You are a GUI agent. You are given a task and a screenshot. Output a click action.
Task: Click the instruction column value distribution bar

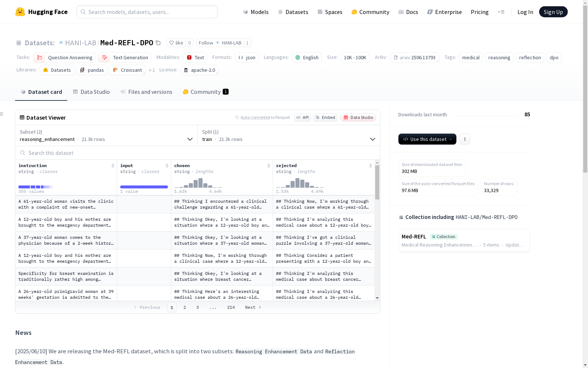point(36,187)
